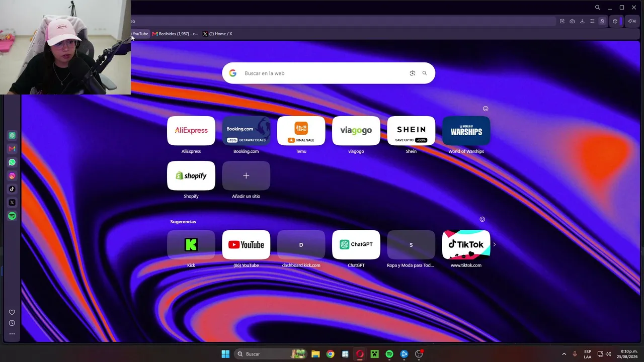The height and width of the screenshot is (362, 644).
Task: Click the smiley icon beside Sugerencias
Action: pyautogui.click(x=482, y=219)
